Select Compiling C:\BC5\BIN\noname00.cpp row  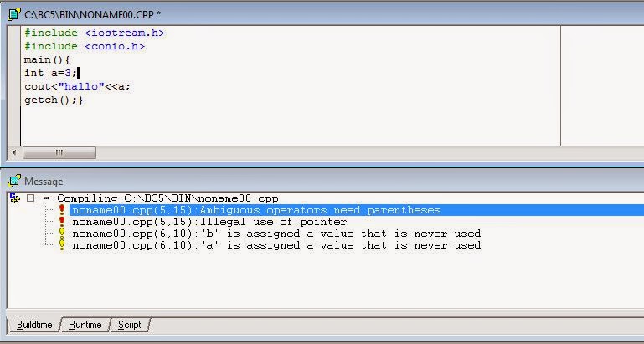click(167, 198)
